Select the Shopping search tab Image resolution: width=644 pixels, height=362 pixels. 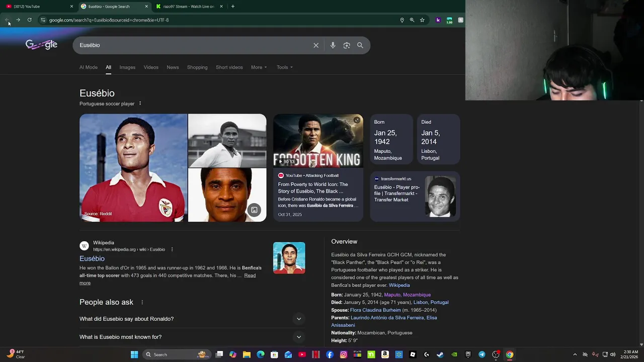pyautogui.click(x=197, y=67)
